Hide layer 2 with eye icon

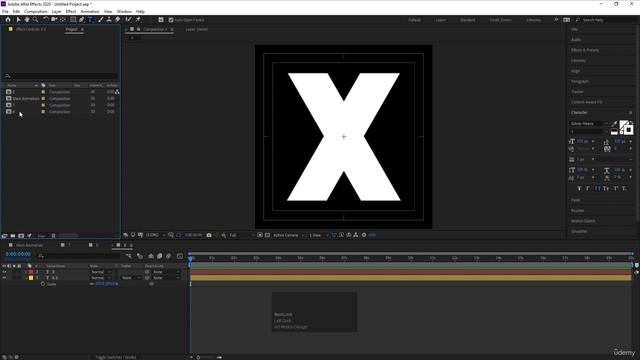click(x=4, y=278)
